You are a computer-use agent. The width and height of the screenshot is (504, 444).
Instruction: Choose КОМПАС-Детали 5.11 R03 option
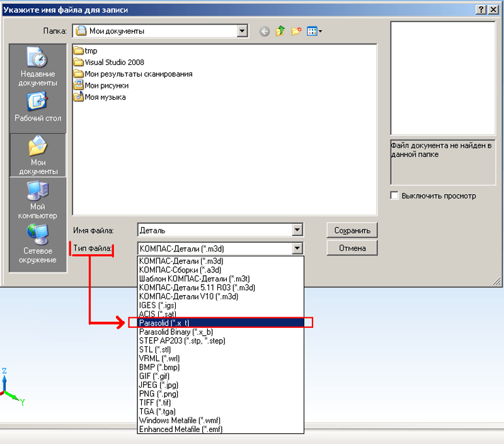click(220, 288)
